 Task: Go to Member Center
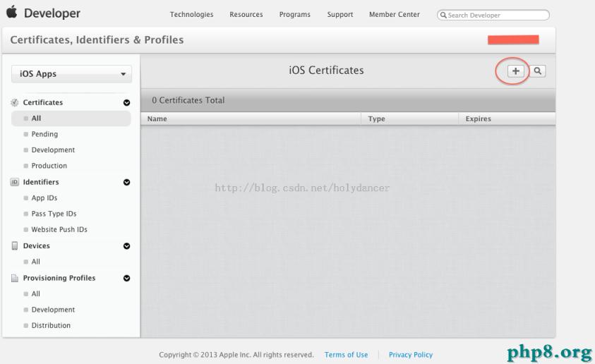pos(395,14)
